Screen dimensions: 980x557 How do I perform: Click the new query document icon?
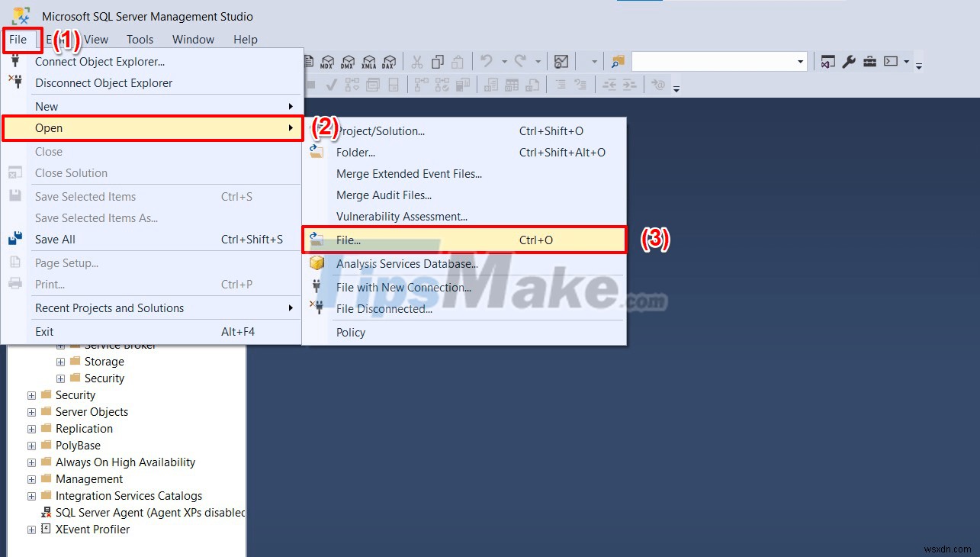(x=308, y=61)
